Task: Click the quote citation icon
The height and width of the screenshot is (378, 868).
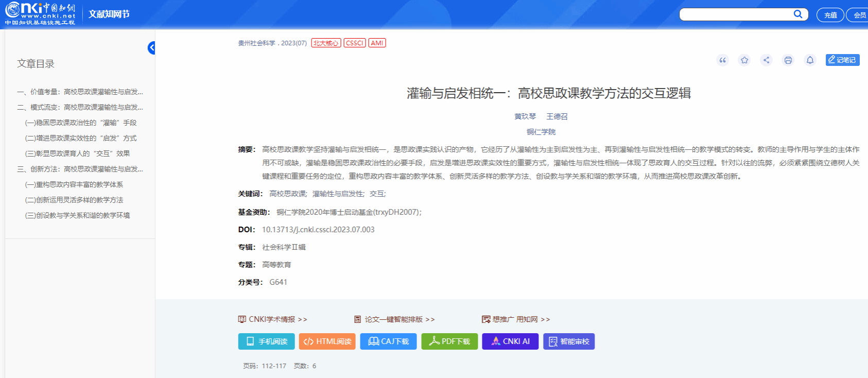Action: click(x=722, y=60)
